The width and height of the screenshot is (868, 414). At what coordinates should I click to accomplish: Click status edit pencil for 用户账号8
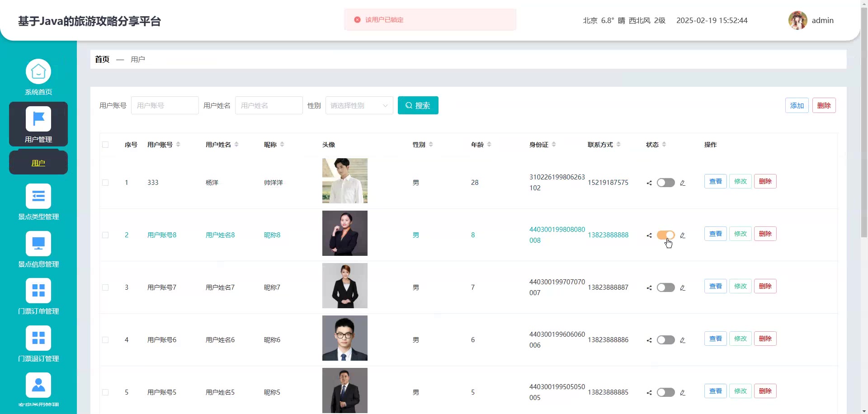coord(683,235)
